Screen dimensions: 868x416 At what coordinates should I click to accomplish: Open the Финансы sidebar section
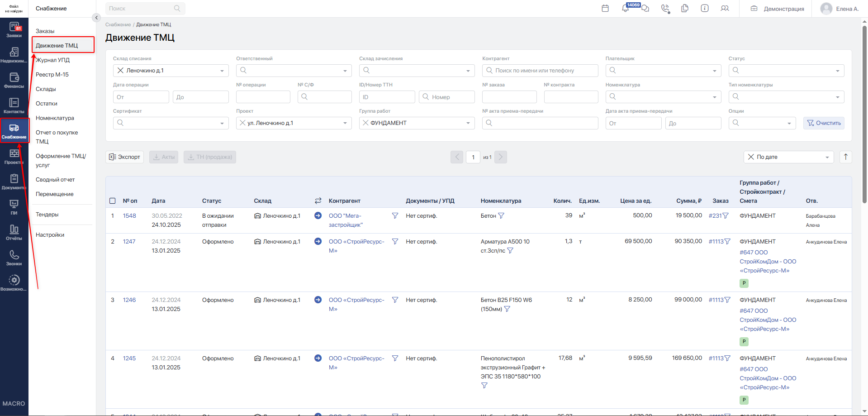tap(14, 81)
